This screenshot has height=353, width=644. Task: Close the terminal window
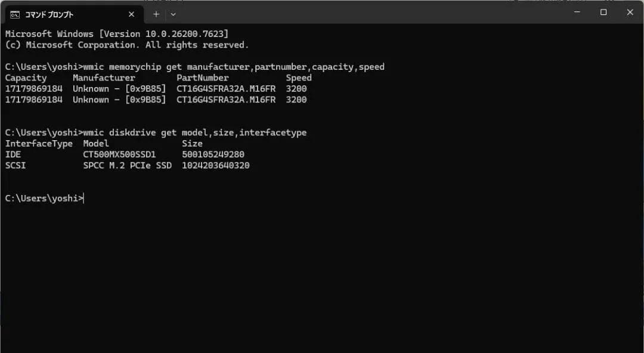[630, 12]
